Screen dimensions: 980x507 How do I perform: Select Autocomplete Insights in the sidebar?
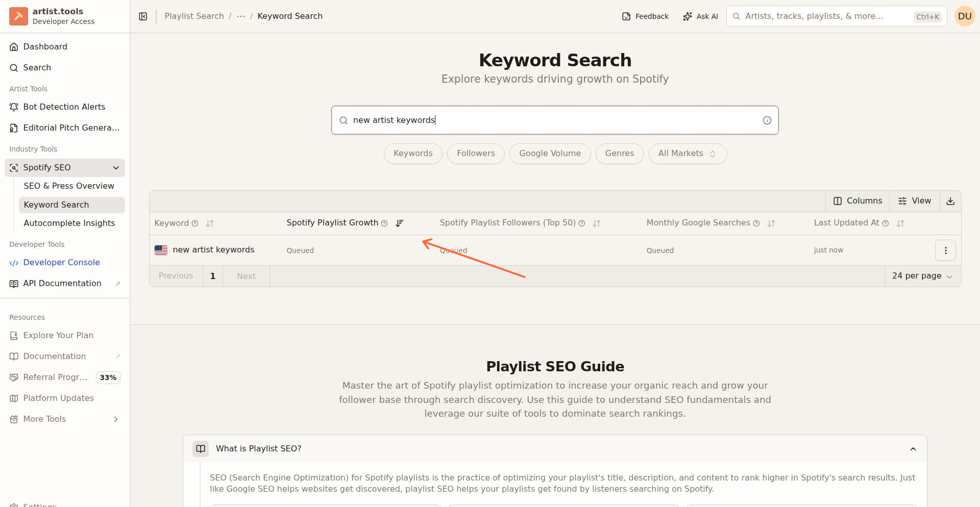pos(69,223)
